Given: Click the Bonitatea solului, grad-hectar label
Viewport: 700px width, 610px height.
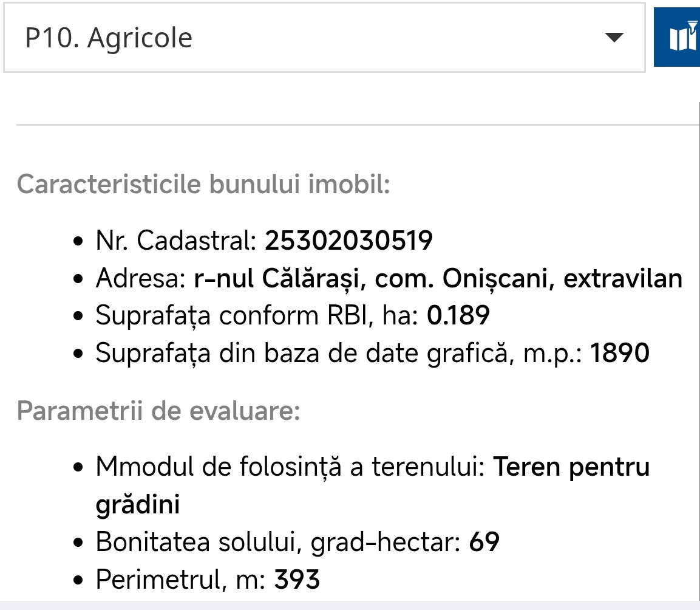Looking at the screenshot, I should 278,543.
